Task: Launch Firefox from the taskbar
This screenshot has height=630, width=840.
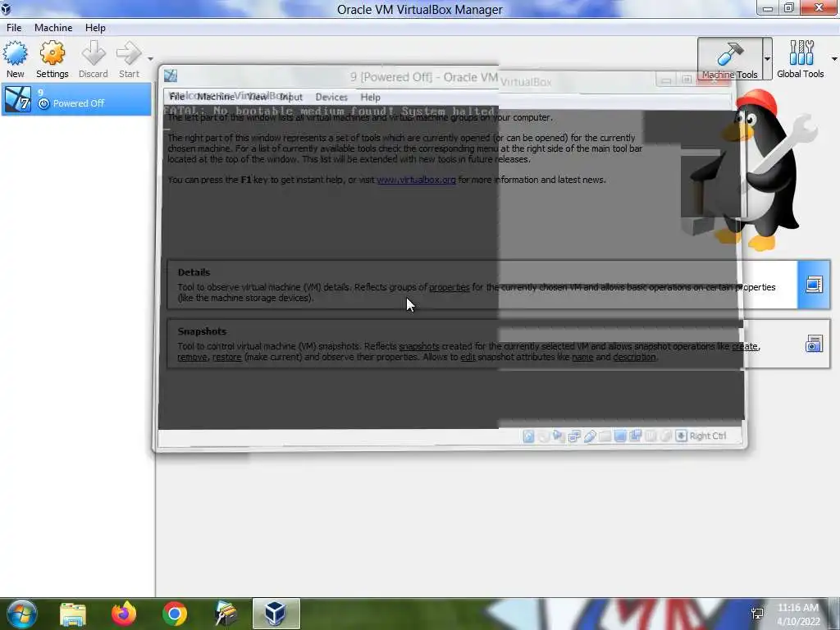Action: click(x=124, y=614)
